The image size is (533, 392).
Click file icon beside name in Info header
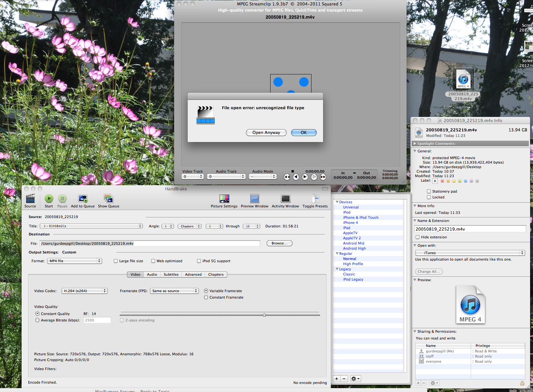point(419,132)
